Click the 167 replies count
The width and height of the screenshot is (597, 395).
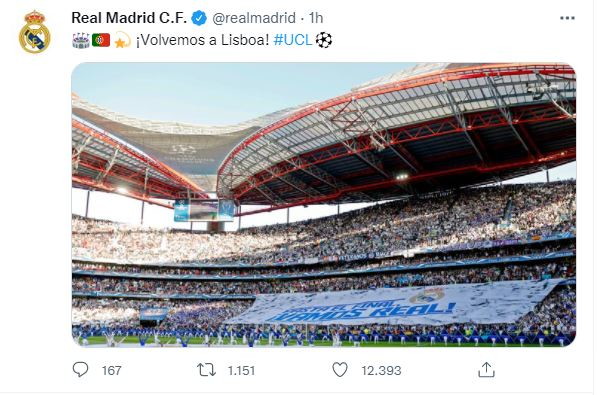[112, 371]
